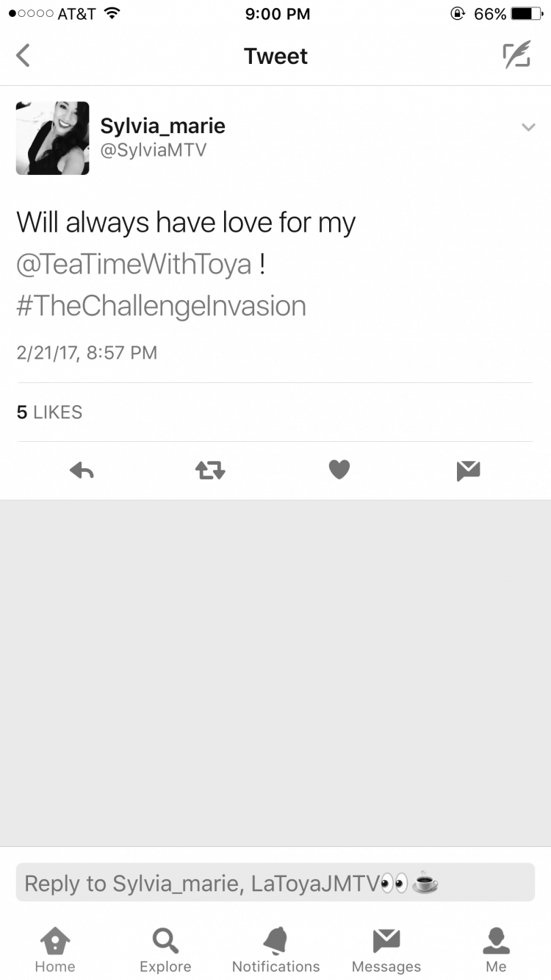Like the tweet with heart icon
Image resolution: width=551 pixels, height=980 pixels.
click(339, 470)
